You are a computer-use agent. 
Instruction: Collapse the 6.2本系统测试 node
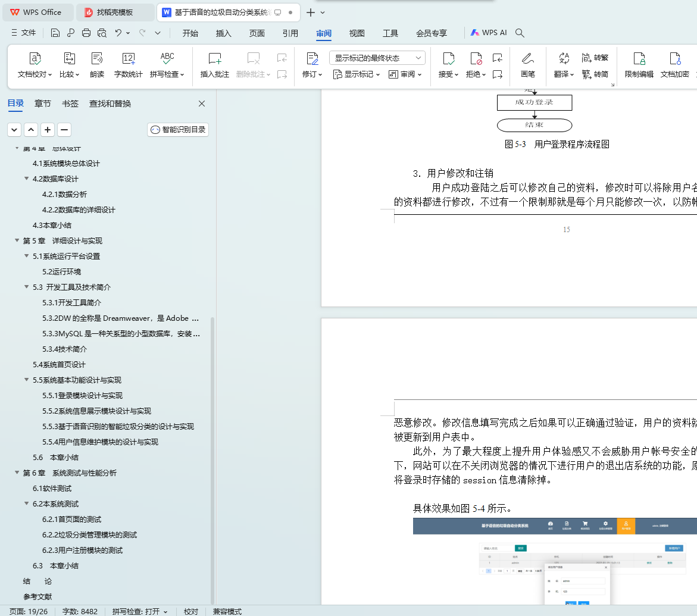[27, 504]
